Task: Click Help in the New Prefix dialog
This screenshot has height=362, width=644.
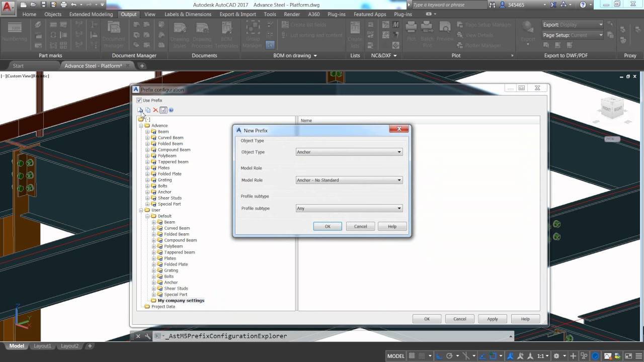Action: [392, 226]
